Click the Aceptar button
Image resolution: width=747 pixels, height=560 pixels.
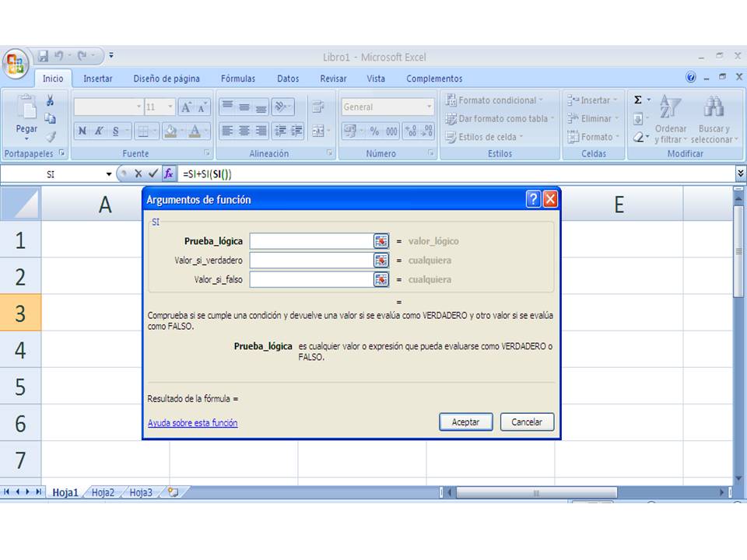coord(465,422)
